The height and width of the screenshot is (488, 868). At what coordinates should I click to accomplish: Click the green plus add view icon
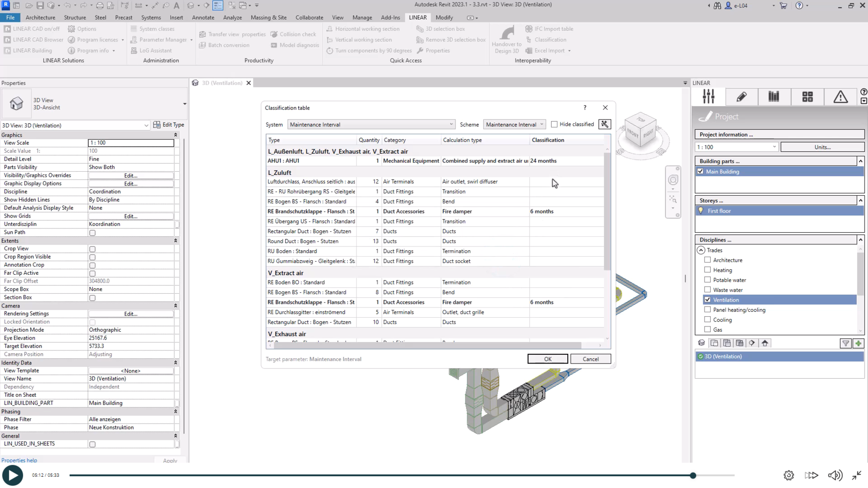click(858, 344)
